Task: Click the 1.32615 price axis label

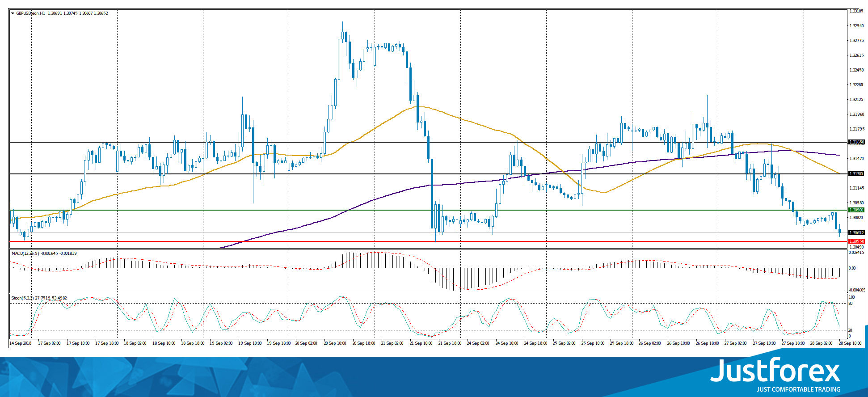Action: 856,55
